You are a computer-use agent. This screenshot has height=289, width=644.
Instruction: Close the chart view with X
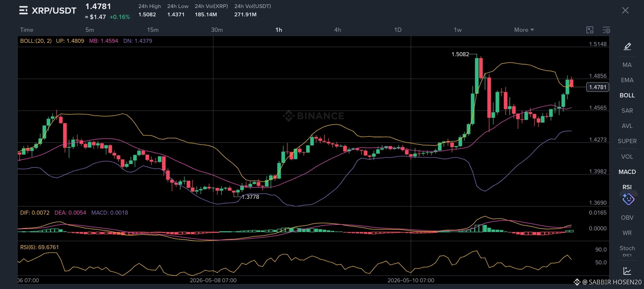625,10
